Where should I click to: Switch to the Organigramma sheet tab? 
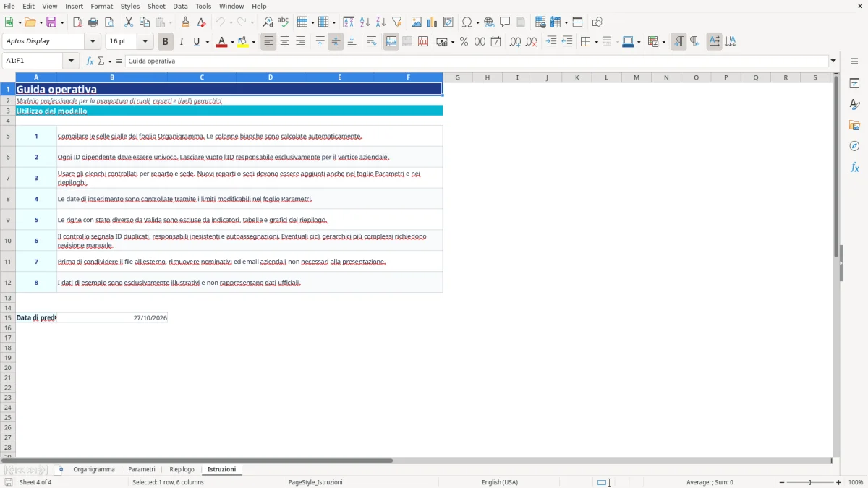tap(94, 469)
